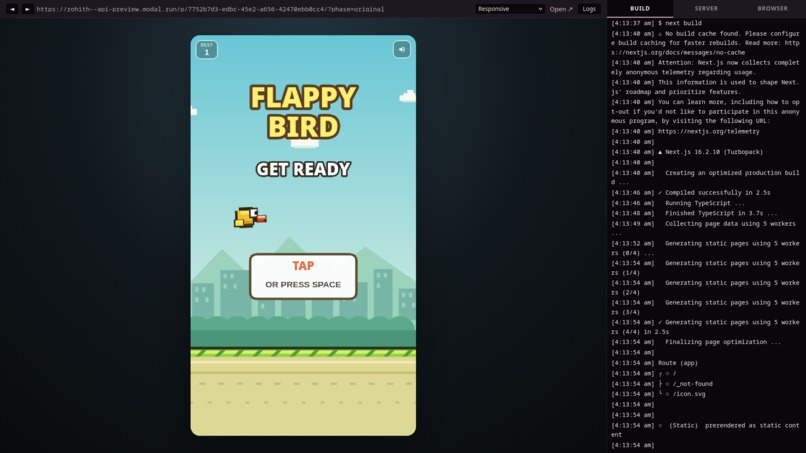Click the Open in new window link
Screen dimensions: 806x453
pyautogui.click(x=561, y=9)
